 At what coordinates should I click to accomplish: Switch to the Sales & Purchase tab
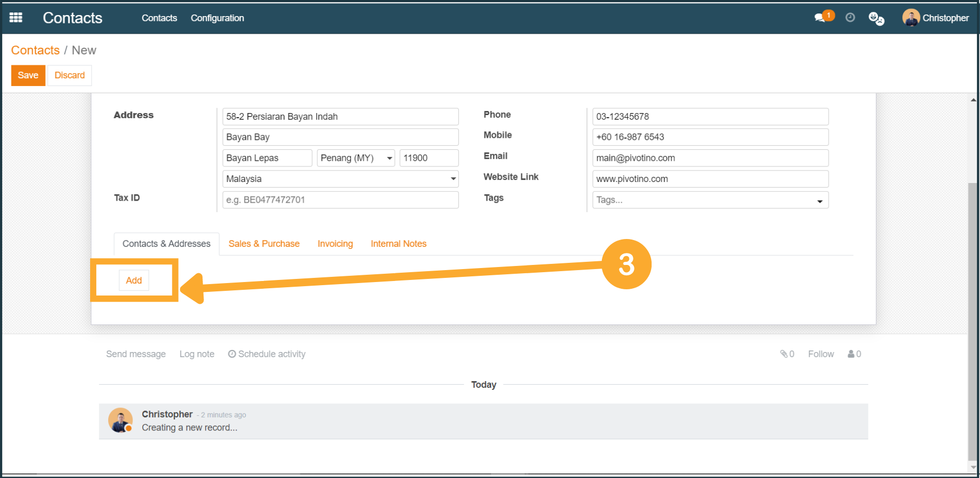coord(264,244)
